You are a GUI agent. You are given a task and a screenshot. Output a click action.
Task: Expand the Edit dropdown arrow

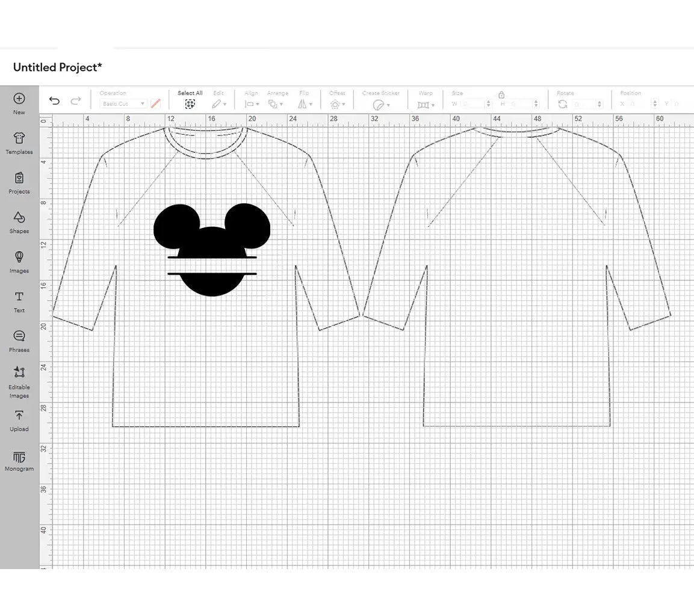tap(225, 104)
